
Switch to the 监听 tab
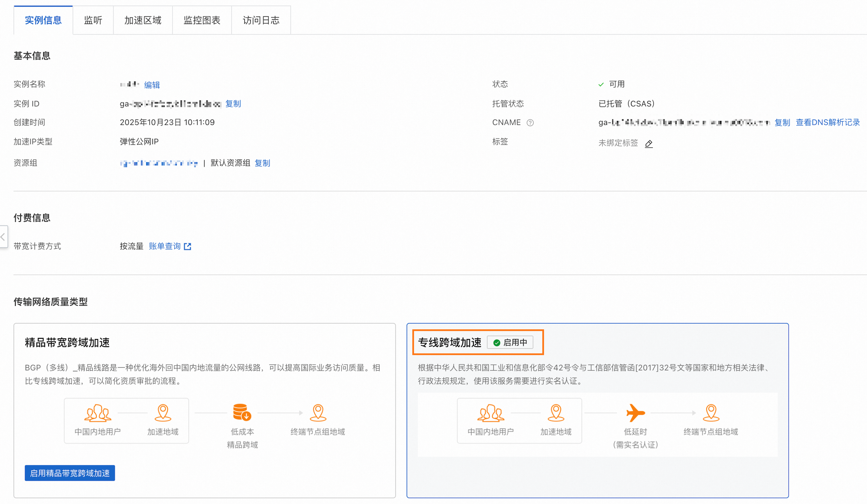click(x=93, y=20)
